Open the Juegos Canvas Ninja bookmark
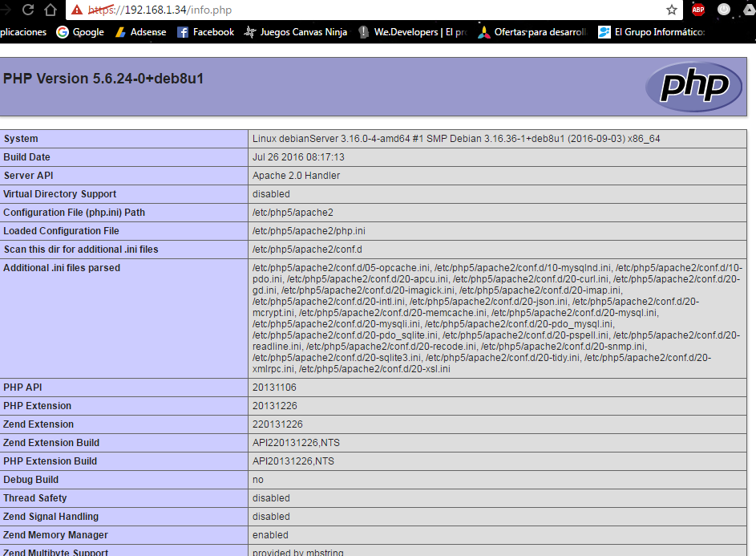Viewport: 756px width, 556px height. coord(295,32)
